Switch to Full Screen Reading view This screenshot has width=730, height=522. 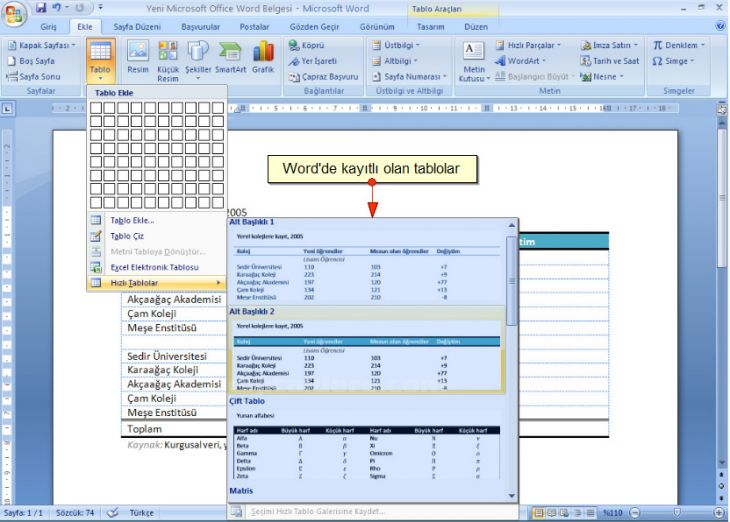click(x=552, y=513)
